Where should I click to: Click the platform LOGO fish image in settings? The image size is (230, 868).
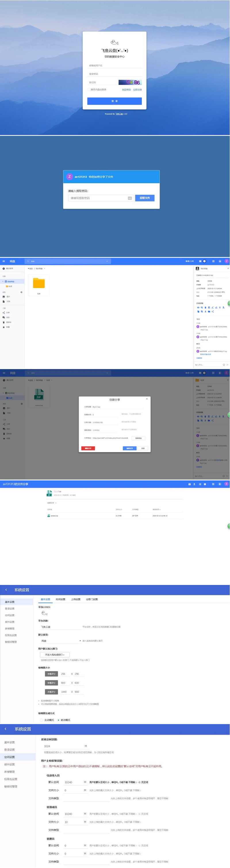tap(44, 613)
